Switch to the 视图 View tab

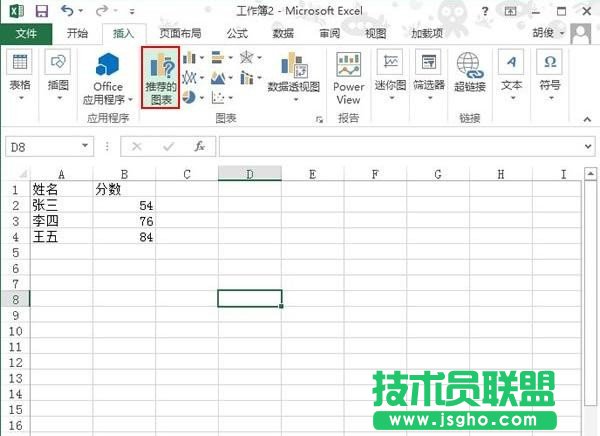pyautogui.click(x=375, y=34)
